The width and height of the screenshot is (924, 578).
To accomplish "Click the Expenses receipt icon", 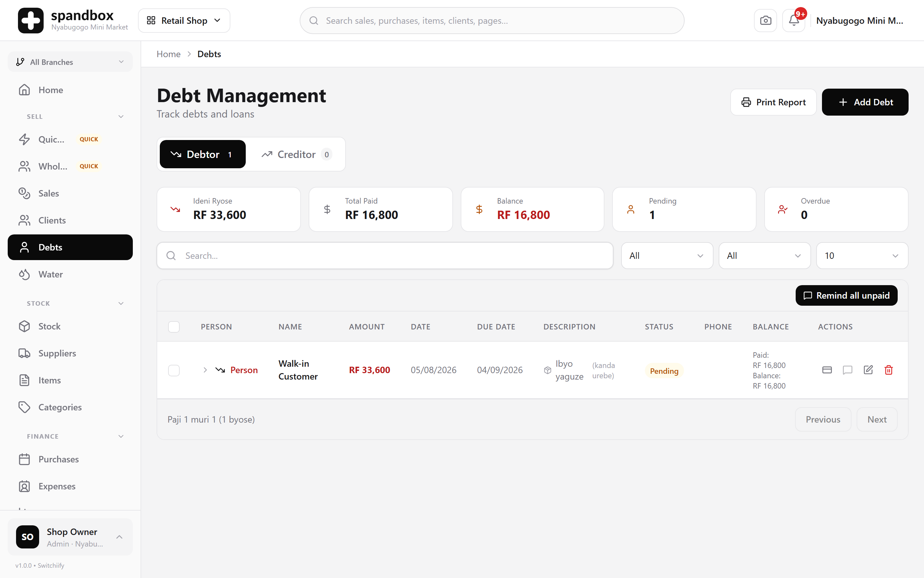I will click(24, 486).
